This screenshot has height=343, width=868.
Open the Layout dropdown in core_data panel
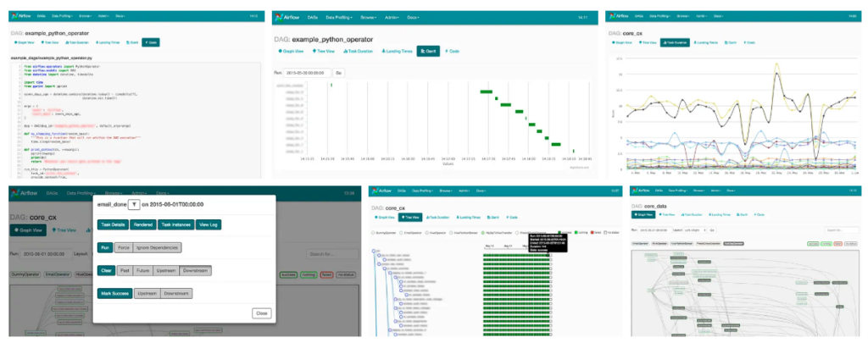695,230
